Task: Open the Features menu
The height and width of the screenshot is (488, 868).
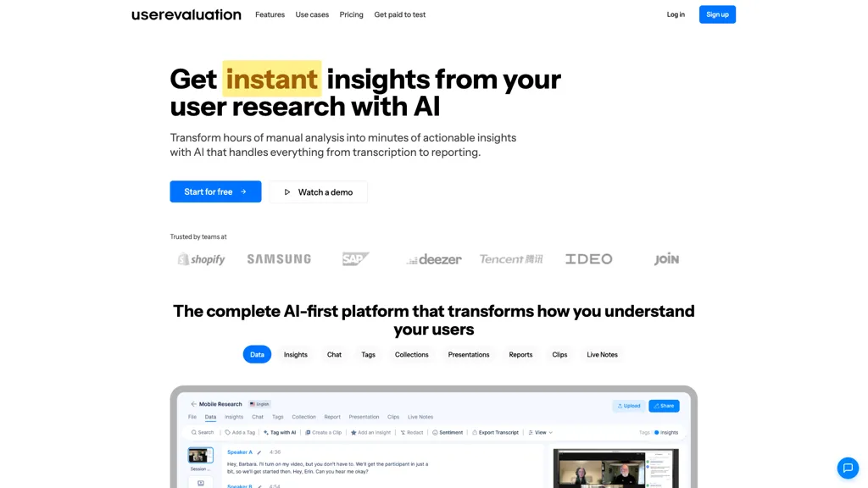Action: 270,14
